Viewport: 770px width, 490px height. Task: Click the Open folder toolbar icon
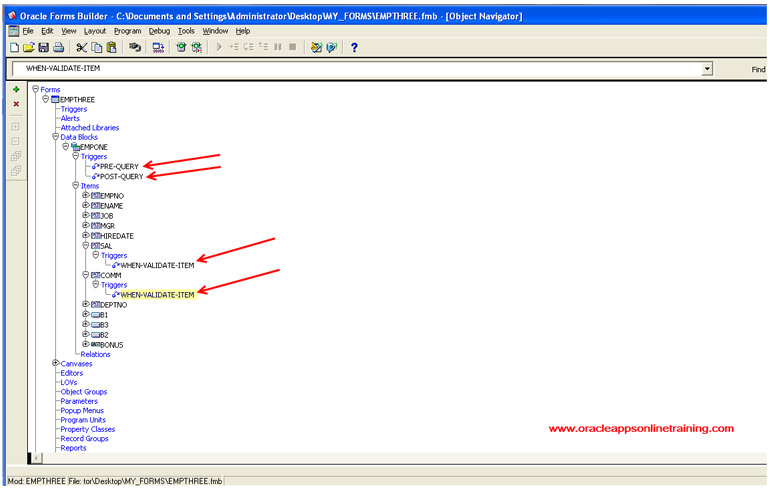29,48
